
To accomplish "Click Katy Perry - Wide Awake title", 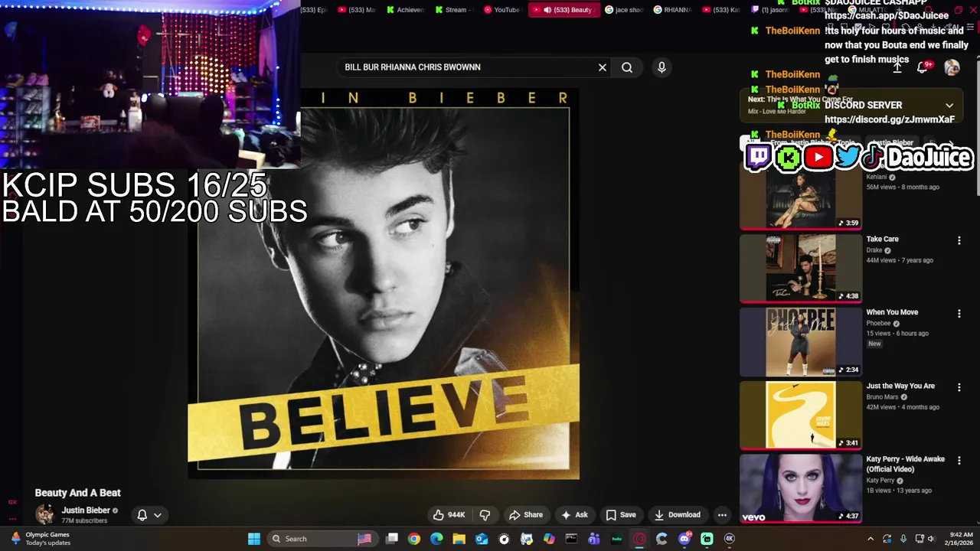I will pos(905,464).
